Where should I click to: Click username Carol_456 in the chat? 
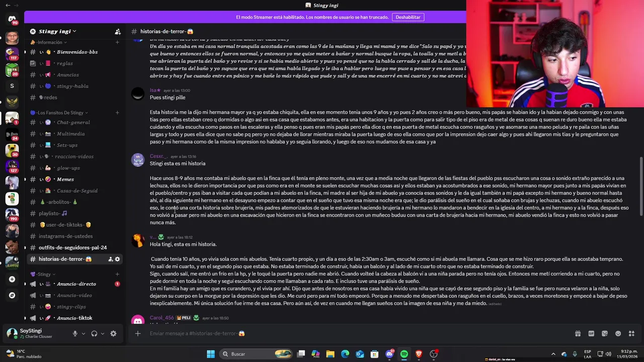tap(162, 318)
